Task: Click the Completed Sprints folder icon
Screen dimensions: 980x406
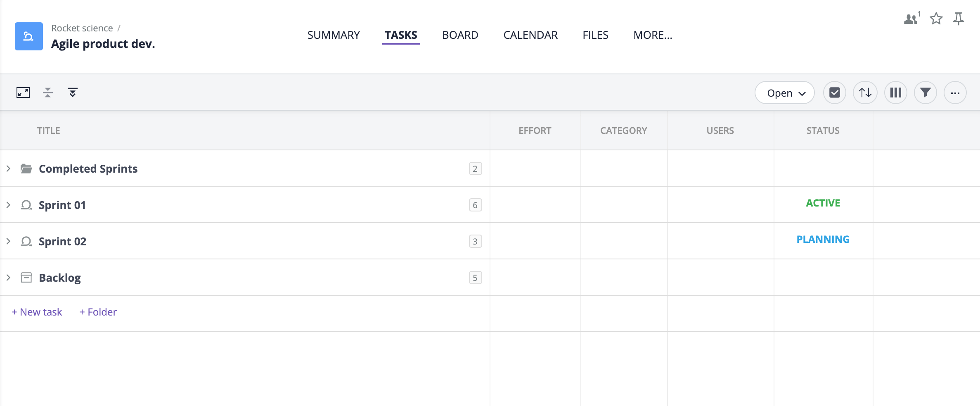Action: point(26,169)
